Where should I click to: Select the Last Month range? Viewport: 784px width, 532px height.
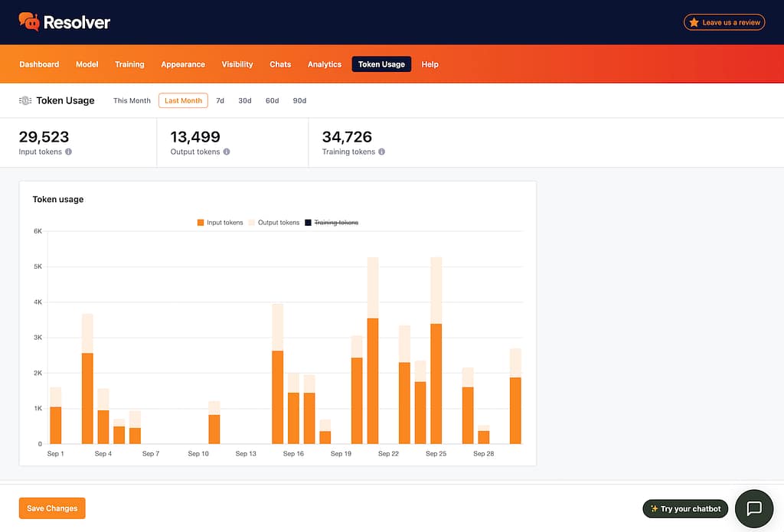[x=183, y=100]
